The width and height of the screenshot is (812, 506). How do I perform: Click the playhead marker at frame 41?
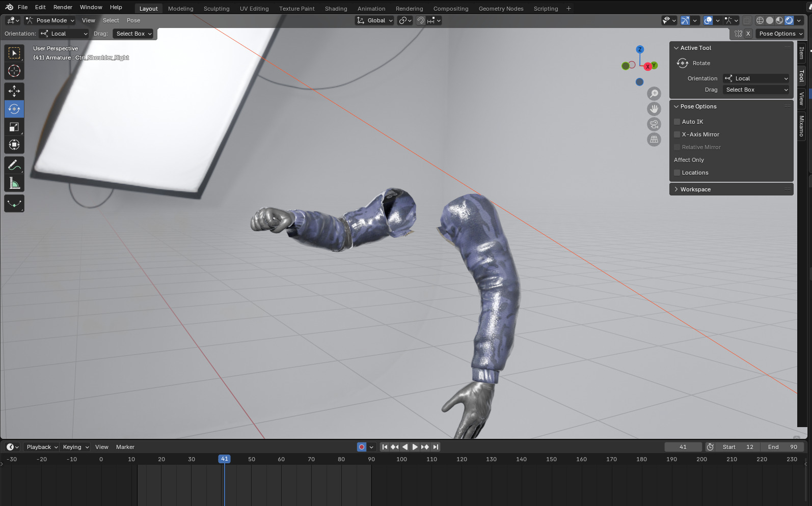pyautogui.click(x=224, y=459)
